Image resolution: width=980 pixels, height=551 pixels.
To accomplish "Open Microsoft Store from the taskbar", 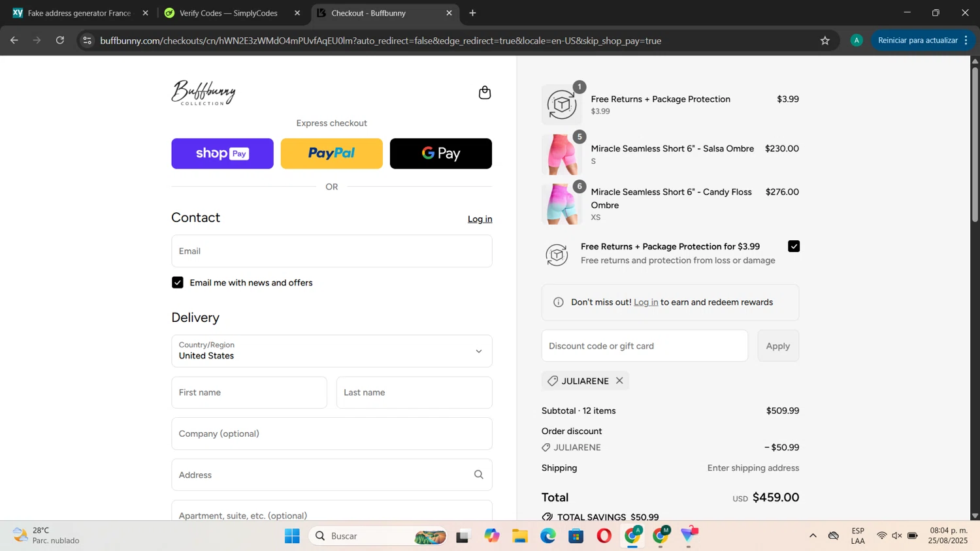I will (x=576, y=536).
